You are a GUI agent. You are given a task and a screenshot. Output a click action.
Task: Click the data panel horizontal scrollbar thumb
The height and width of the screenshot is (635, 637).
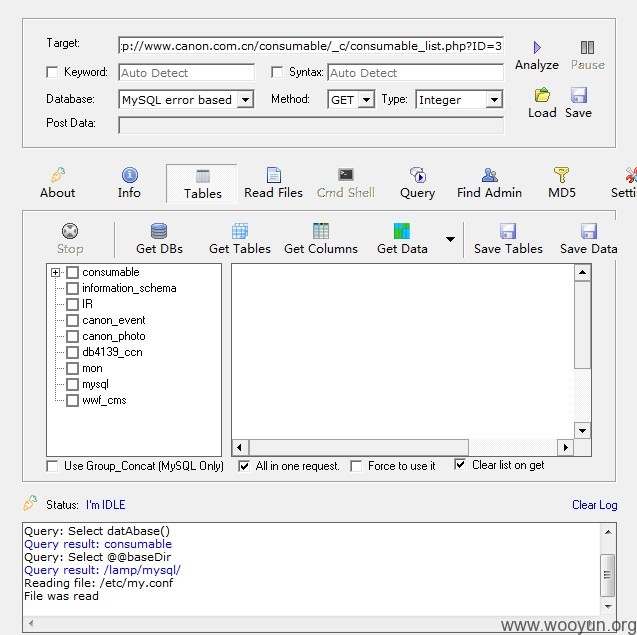point(358,448)
